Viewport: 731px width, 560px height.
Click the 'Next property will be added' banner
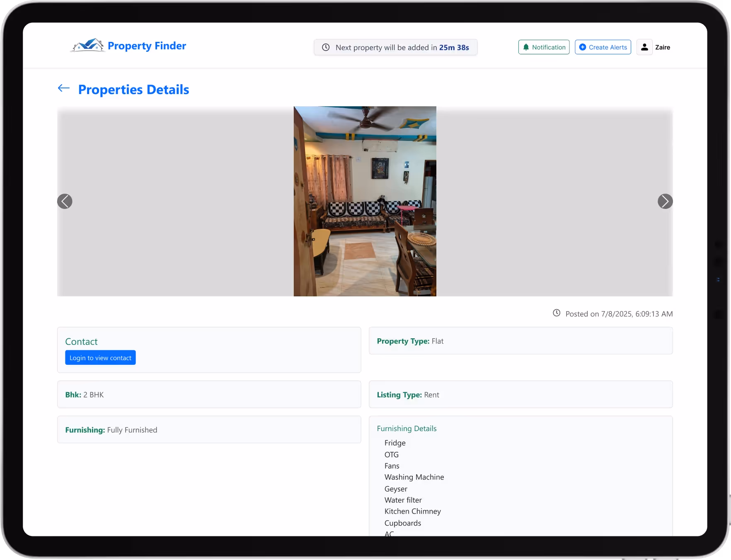coord(395,47)
